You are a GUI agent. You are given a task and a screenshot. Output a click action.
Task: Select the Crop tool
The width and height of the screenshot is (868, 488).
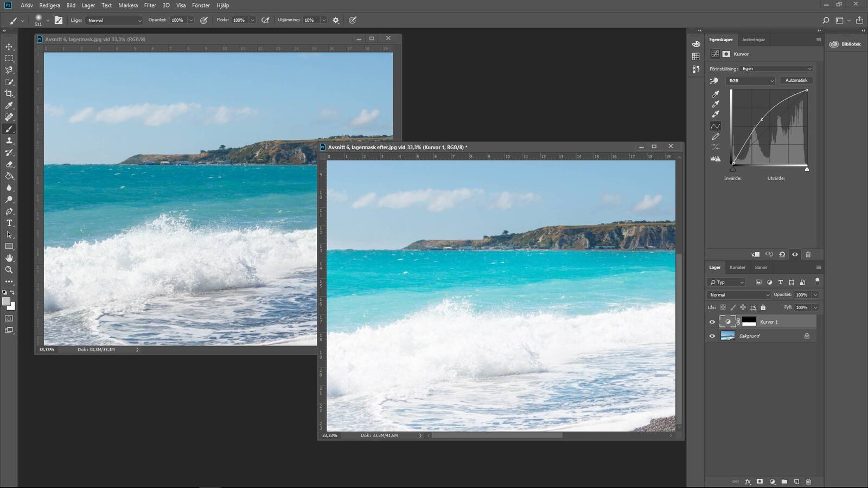pos(9,94)
